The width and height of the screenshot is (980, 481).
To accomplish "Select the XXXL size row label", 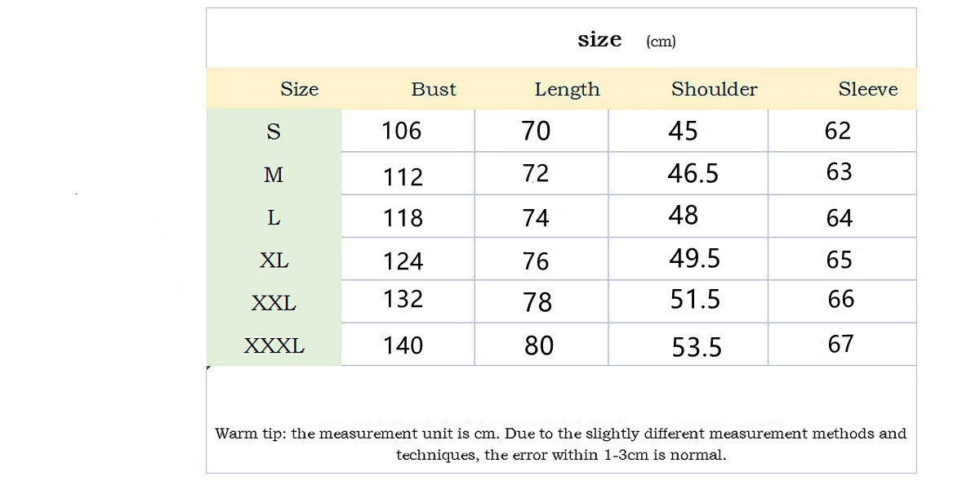I will pos(274,346).
